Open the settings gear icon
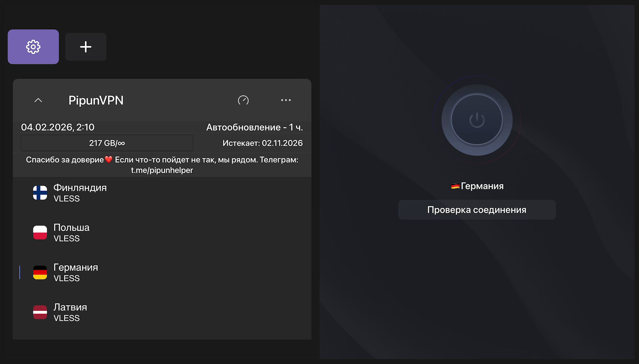The image size is (639, 364). click(x=33, y=47)
